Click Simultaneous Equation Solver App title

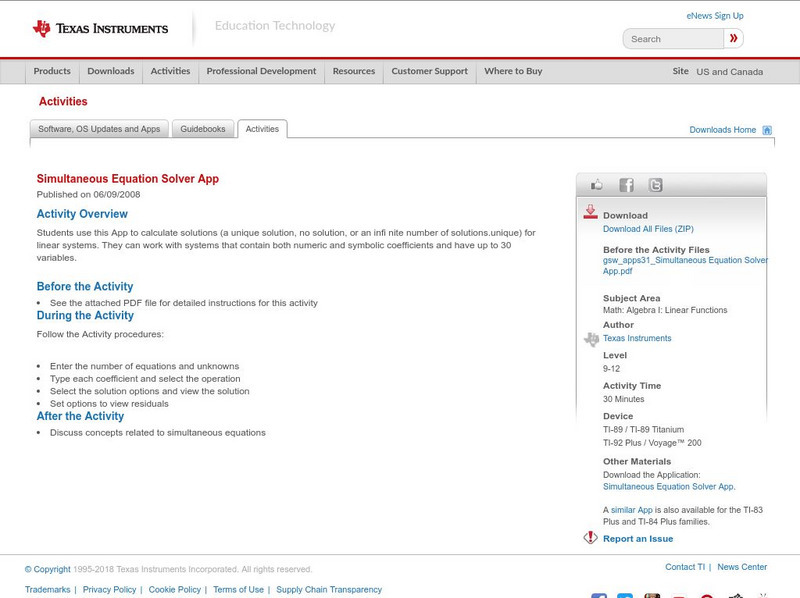click(128, 179)
